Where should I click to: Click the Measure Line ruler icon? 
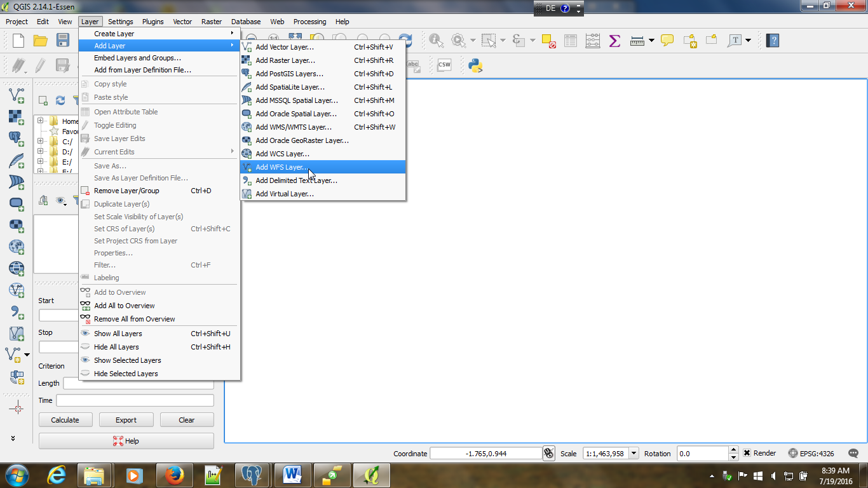coord(637,41)
